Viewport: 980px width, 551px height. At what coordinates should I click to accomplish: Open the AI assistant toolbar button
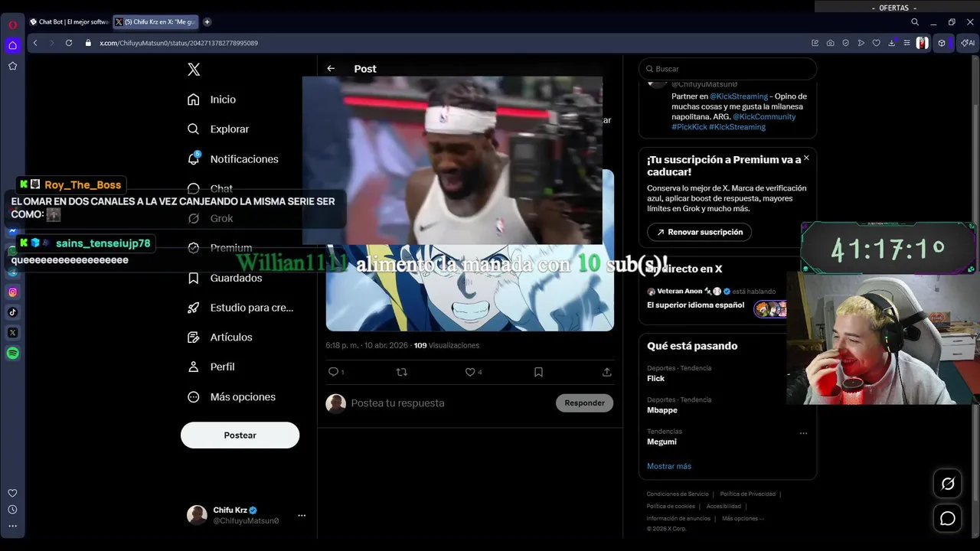point(967,43)
